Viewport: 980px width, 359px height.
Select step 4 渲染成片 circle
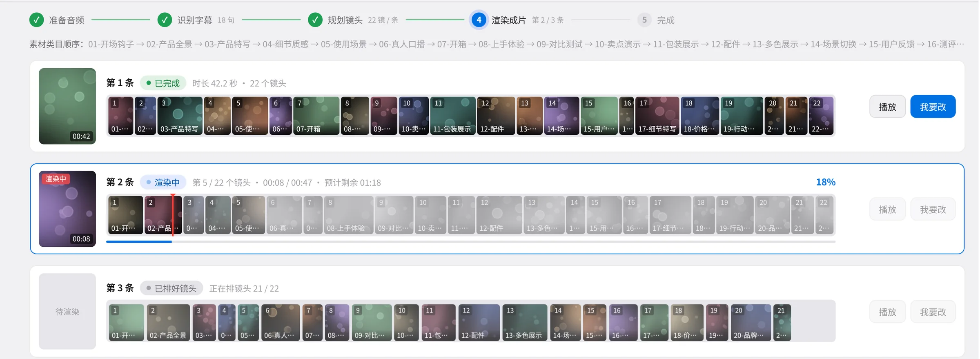click(x=479, y=20)
